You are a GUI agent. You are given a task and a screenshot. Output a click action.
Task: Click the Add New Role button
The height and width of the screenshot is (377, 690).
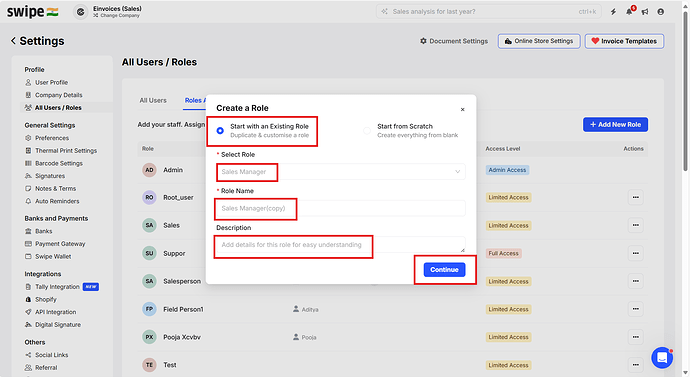click(x=615, y=124)
